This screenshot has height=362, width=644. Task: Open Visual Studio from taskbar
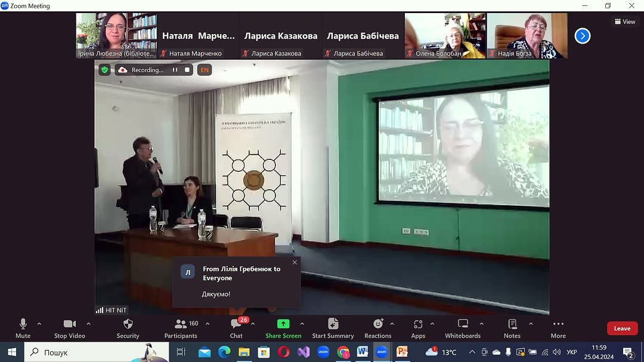click(303, 352)
